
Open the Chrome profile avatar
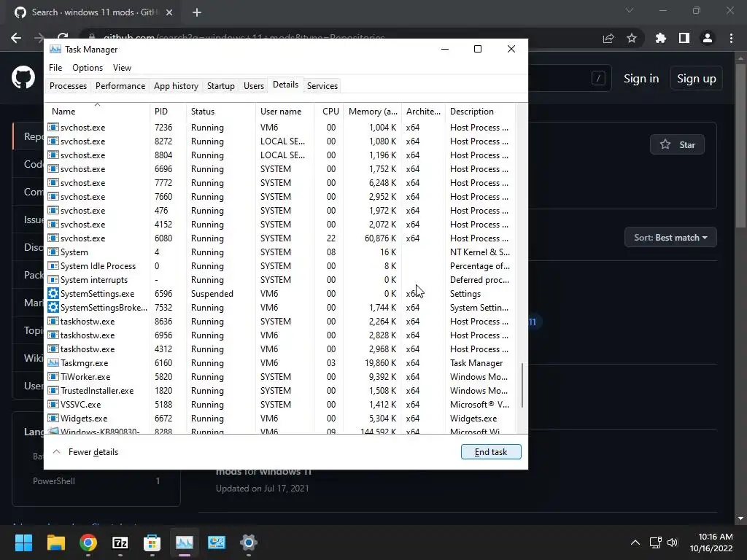click(x=708, y=38)
